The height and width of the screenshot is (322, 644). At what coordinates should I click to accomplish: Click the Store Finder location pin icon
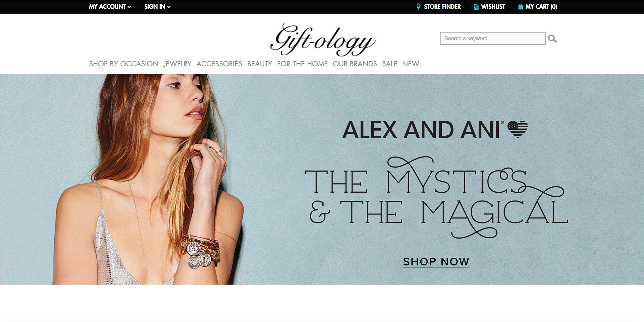[418, 7]
